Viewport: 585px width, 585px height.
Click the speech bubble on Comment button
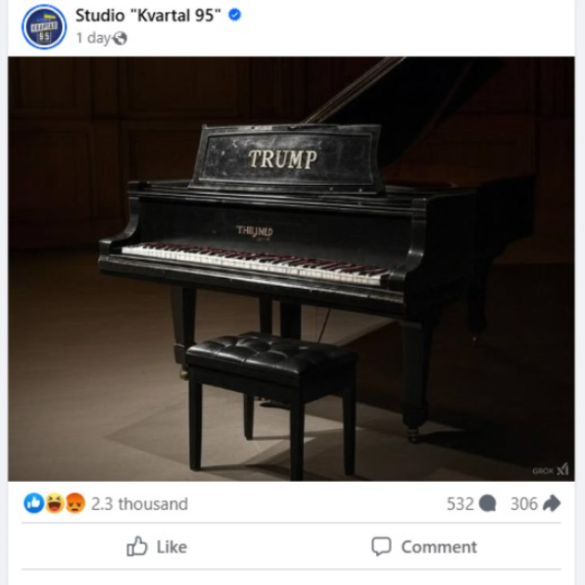(x=381, y=547)
